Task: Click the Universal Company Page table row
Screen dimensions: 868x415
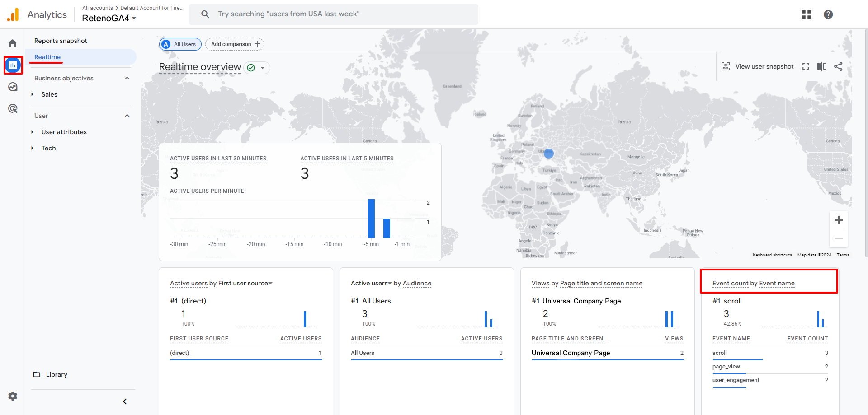Action: [x=608, y=353]
